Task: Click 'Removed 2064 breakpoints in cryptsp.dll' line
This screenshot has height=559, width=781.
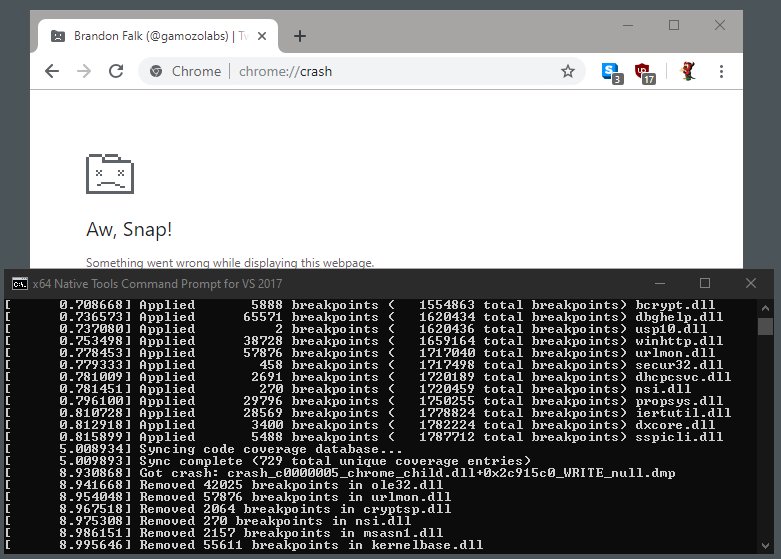Action: 228,509
